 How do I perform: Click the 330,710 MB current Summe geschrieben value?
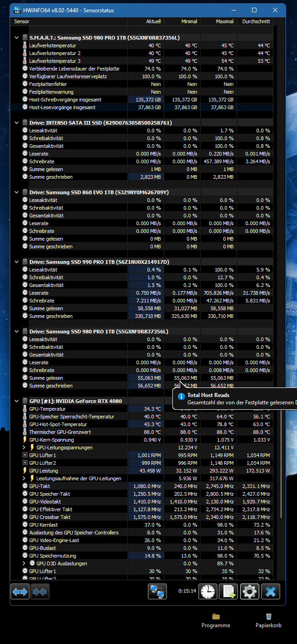[x=148, y=316]
